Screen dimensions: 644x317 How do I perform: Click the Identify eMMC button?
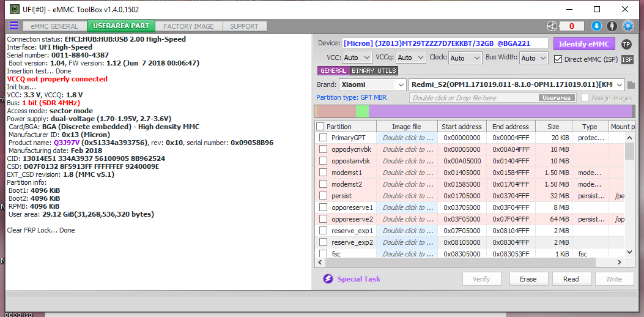tap(584, 44)
